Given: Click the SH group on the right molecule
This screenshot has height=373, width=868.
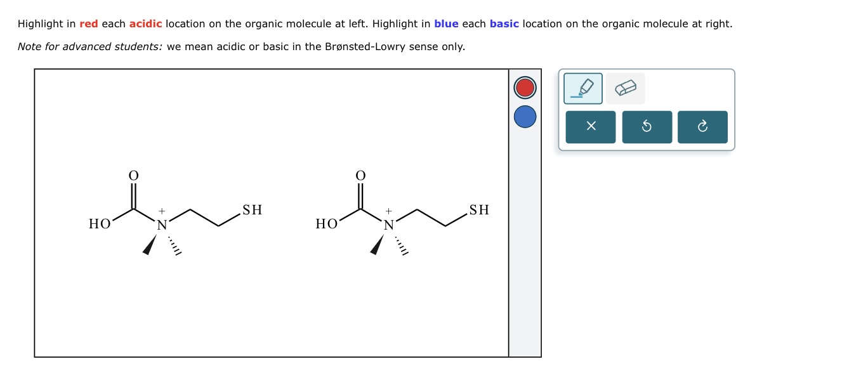Looking at the screenshot, I should pos(478,210).
